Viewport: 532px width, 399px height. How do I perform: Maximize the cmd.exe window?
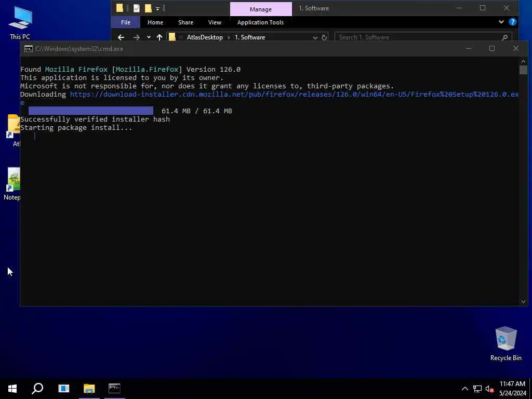click(491, 48)
